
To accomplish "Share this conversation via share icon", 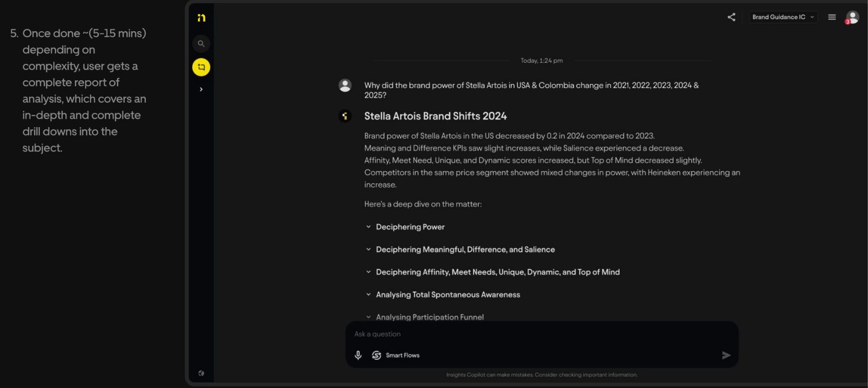I will point(731,17).
